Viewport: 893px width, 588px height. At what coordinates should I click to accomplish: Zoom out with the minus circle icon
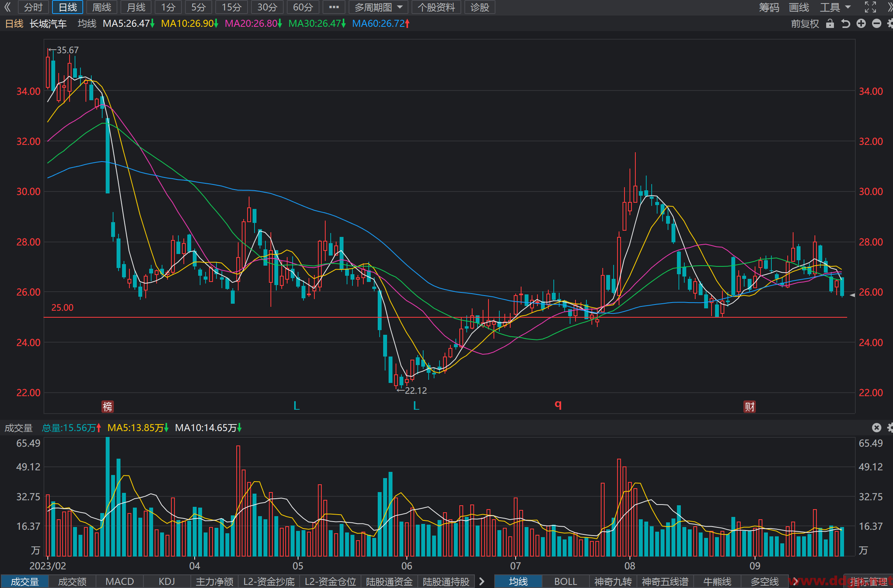877,24
